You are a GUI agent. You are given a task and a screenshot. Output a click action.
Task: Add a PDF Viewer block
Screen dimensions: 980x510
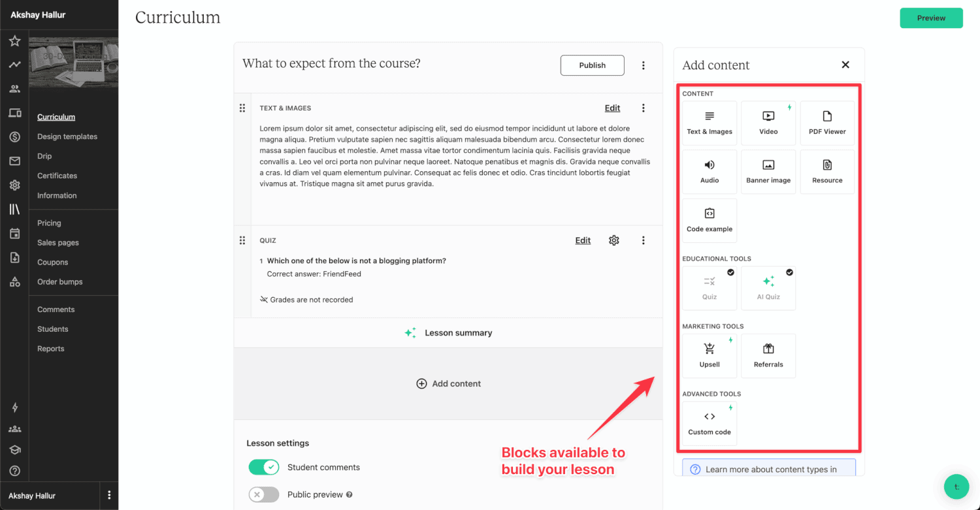pyautogui.click(x=827, y=123)
